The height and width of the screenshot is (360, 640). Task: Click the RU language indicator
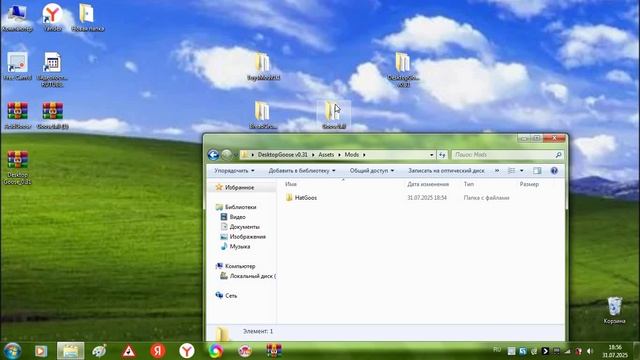pos(497,350)
